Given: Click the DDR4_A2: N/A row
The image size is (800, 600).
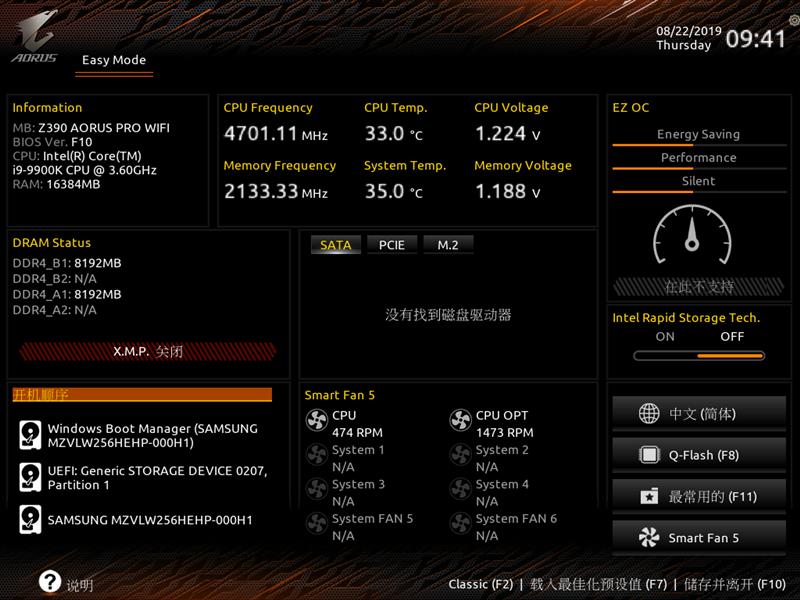Looking at the screenshot, I should click(55, 310).
